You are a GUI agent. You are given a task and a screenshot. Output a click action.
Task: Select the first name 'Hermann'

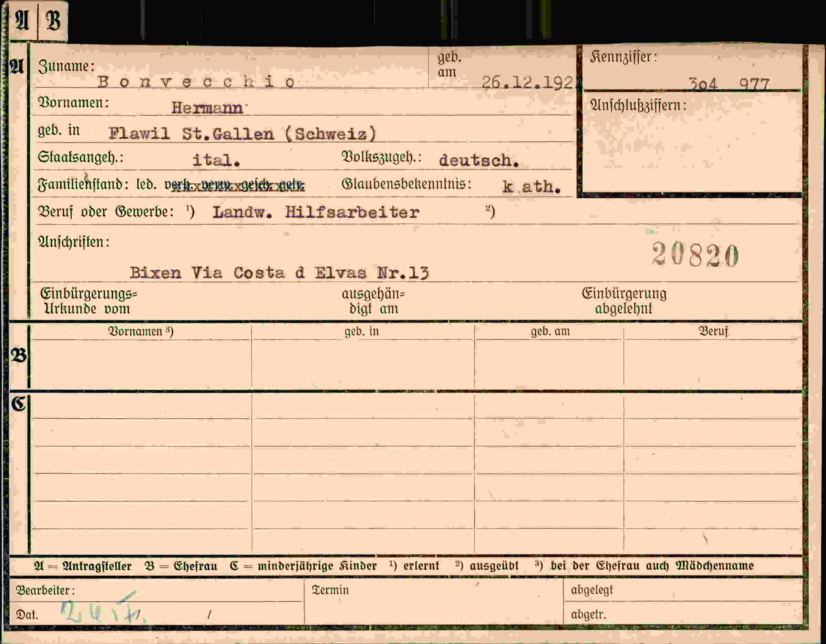[207, 108]
